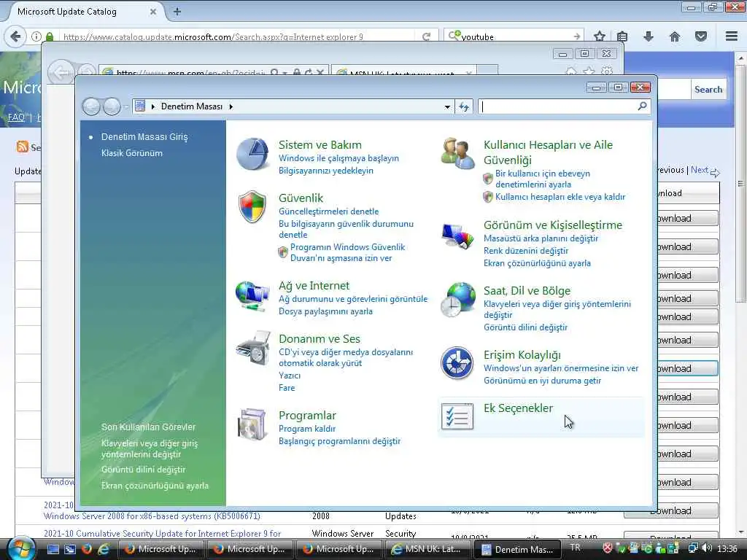Viewport: 747px width, 560px height.
Task: Open the Sistem ve Bakım heading link
Action: click(x=320, y=145)
